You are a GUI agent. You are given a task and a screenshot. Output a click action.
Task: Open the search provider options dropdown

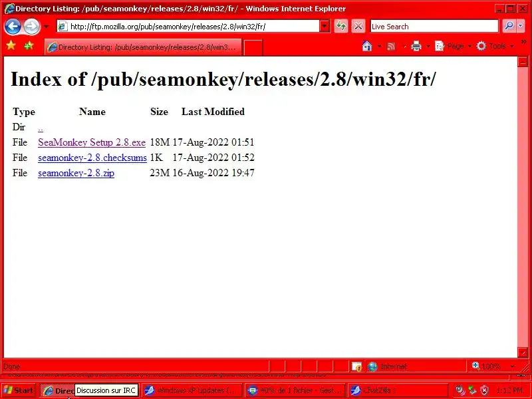click(x=521, y=26)
